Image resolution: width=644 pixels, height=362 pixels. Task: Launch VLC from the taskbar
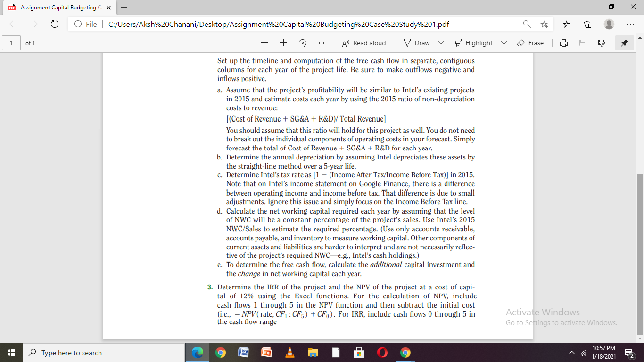click(x=289, y=352)
